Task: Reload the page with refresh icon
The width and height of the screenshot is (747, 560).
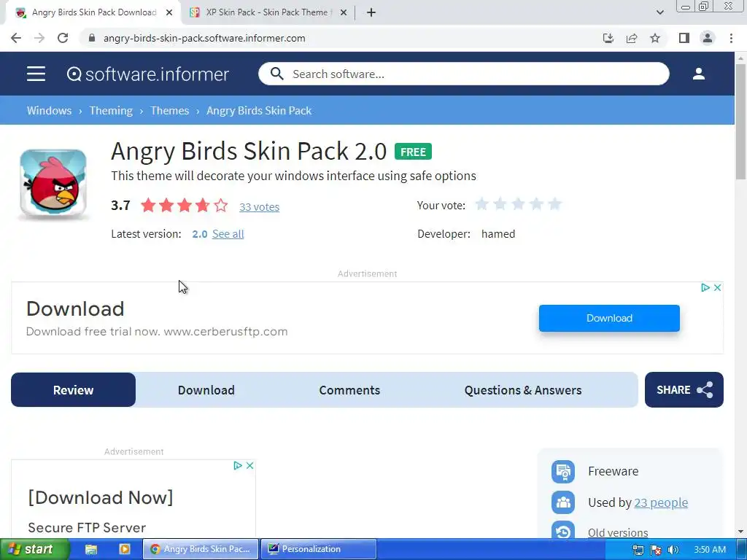Action: pyautogui.click(x=63, y=38)
